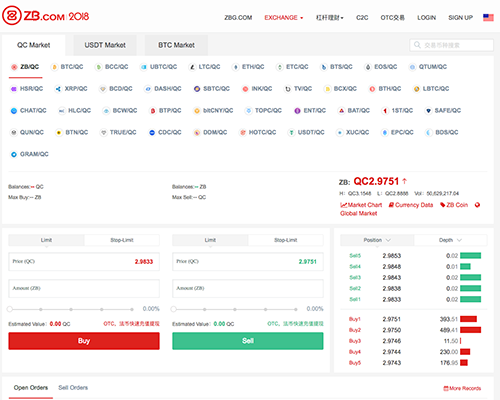The image size is (500, 400).
Task: Select the LTC/QC coin icon
Action: 192,67
